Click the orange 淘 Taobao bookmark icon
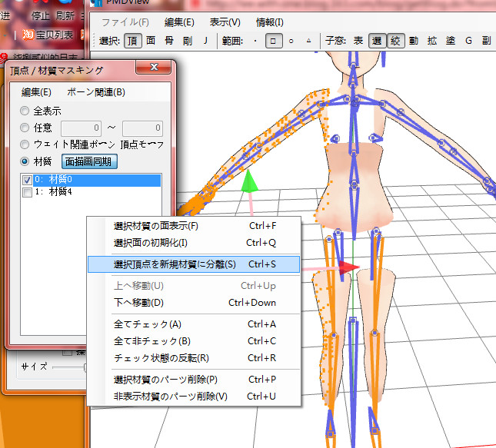The height and width of the screenshot is (448, 496). 28,35
